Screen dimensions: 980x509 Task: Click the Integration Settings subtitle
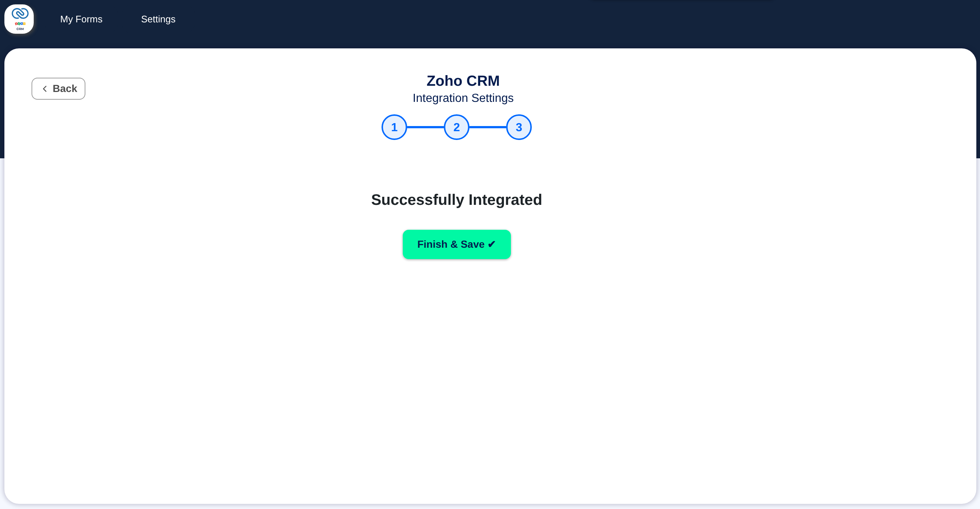click(463, 98)
